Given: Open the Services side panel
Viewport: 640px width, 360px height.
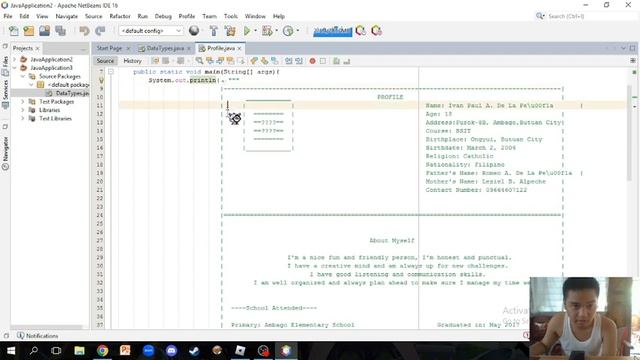Looking at the screenshot, I should 5,93.
